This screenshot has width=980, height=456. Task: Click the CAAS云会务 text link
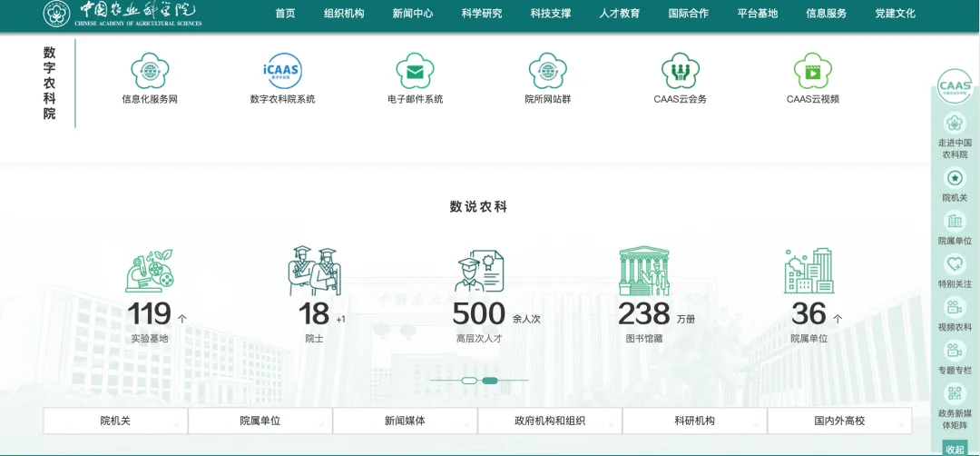click(680, 99)
